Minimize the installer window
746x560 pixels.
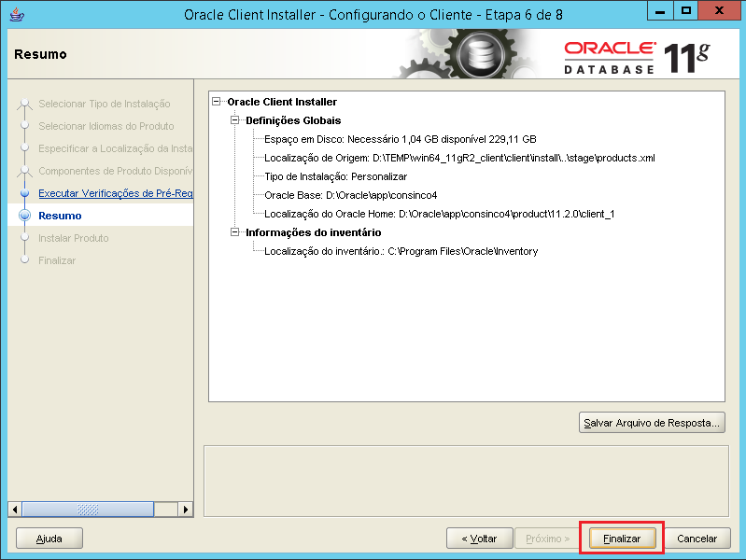[x=660, y=10]
